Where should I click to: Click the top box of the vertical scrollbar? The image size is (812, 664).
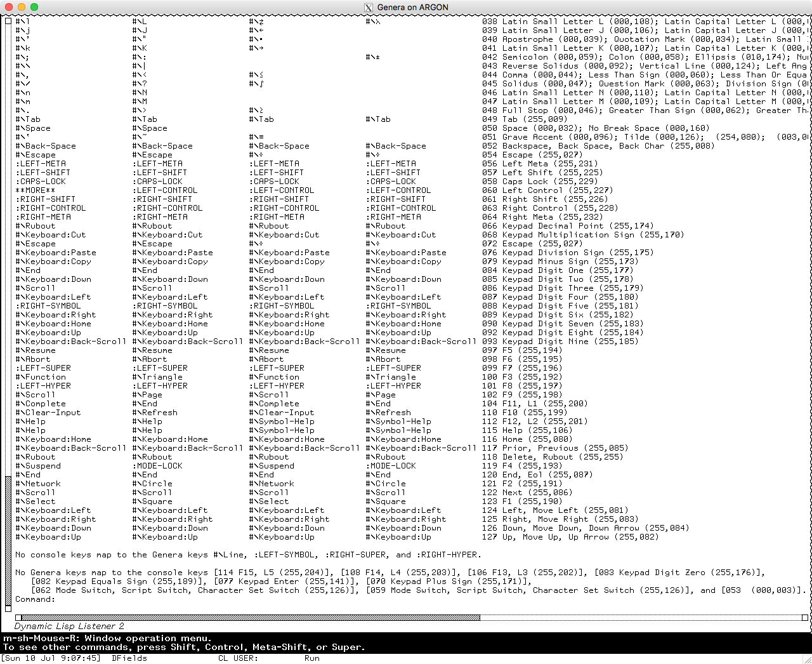click(8, 22)
